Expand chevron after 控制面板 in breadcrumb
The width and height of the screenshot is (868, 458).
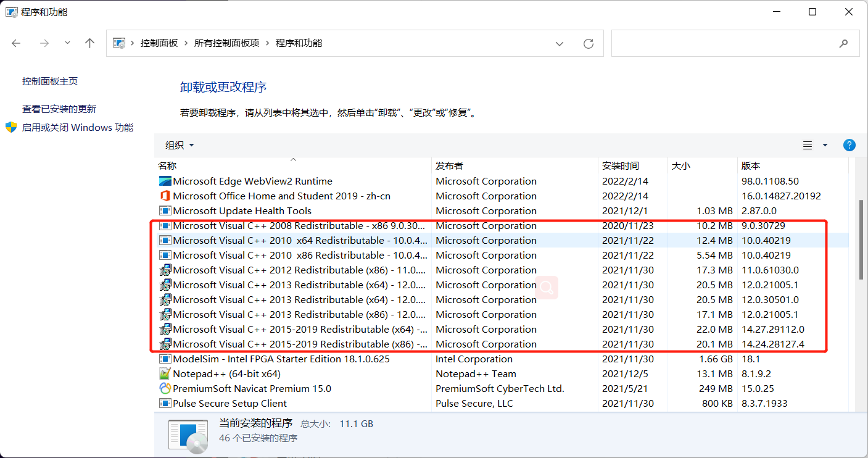[186, 43]
